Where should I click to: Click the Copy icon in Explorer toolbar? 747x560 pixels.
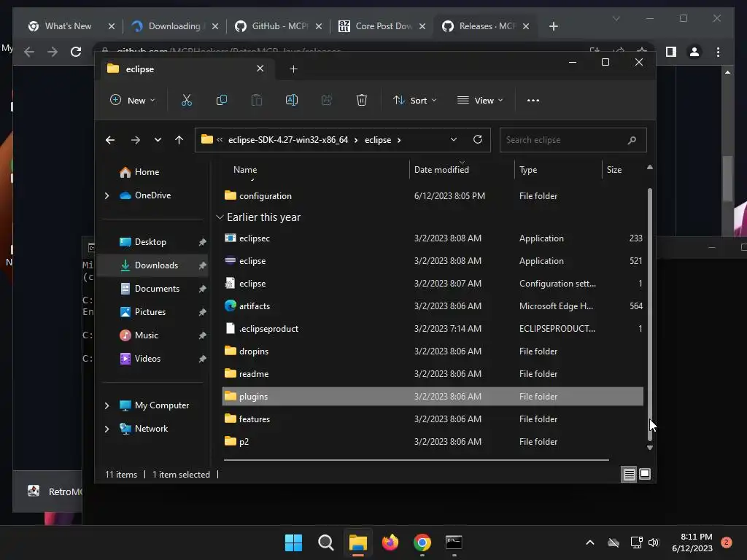coord(222,101)
